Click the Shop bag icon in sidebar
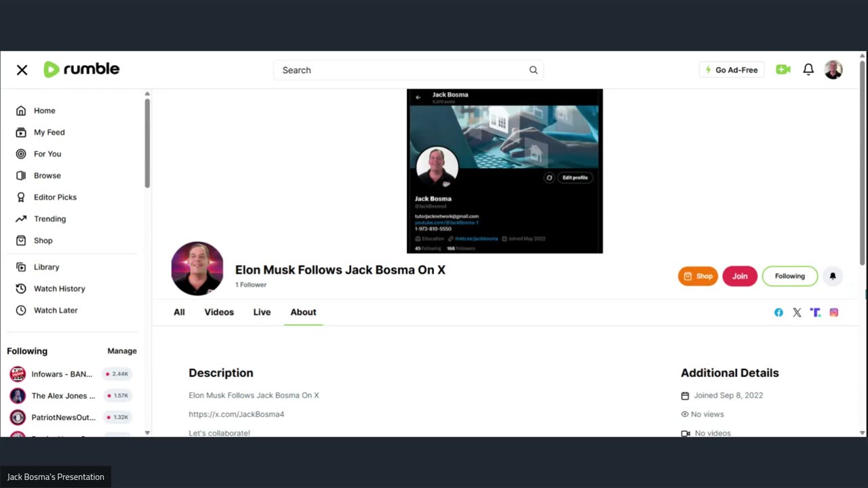Viewport: 868px width, 488px height. click(21, 241)
